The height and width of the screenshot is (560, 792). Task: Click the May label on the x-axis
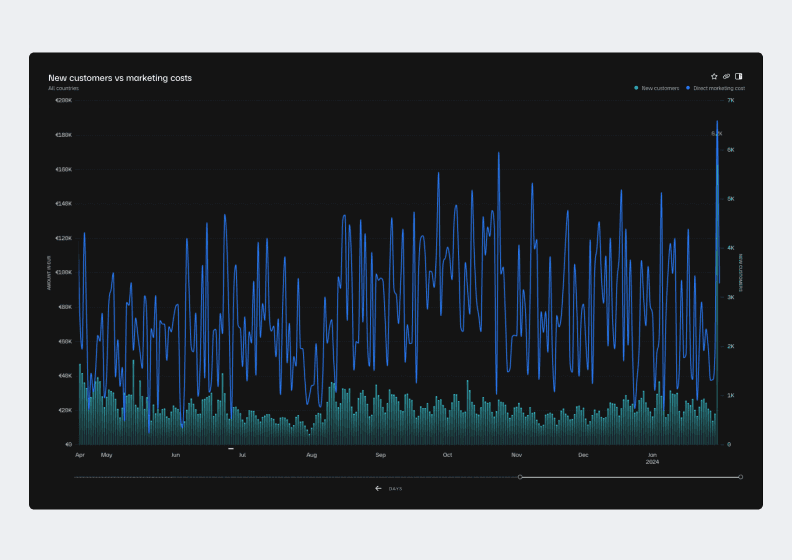pos(107,455)
